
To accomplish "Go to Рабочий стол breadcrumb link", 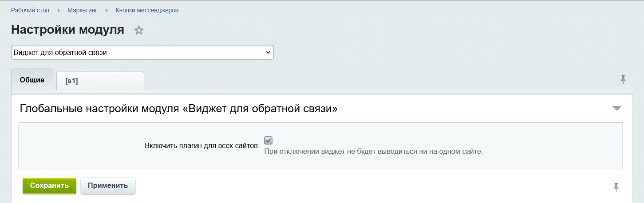I will coord(30,10).
